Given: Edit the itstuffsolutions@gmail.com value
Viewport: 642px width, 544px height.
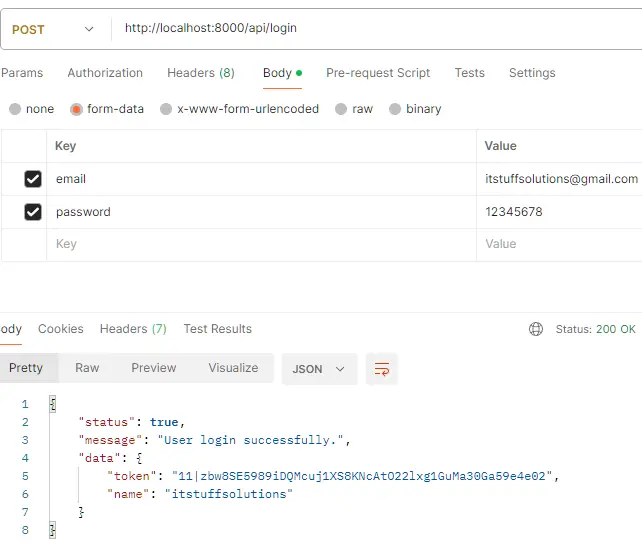Looking at the screenshot, I should [561, 179].
